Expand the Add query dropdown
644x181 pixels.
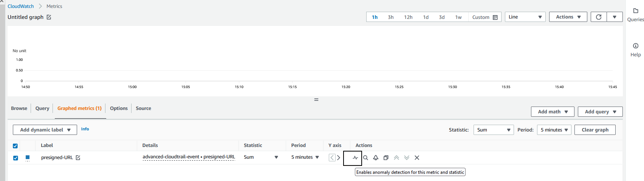point(600,111)
